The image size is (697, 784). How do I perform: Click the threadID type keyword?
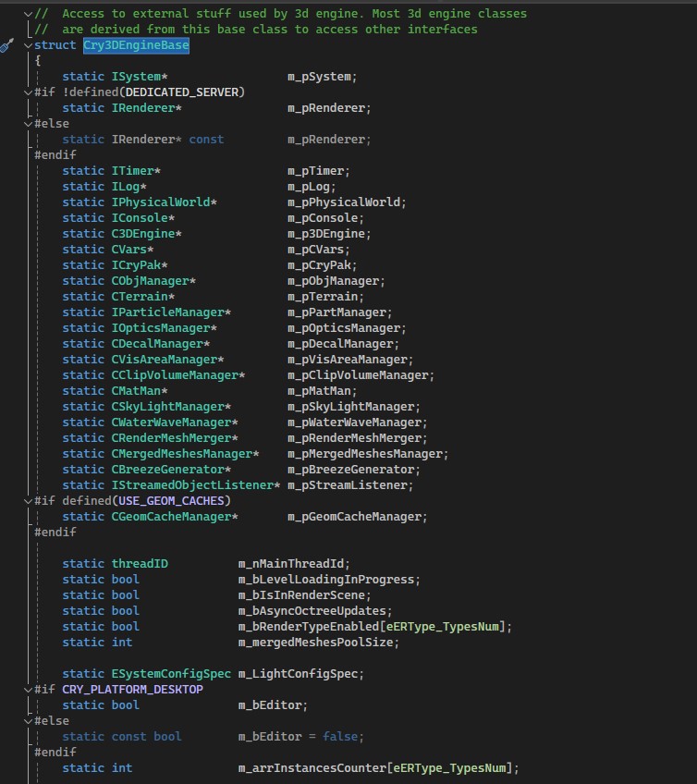click(x=140, y=564)
